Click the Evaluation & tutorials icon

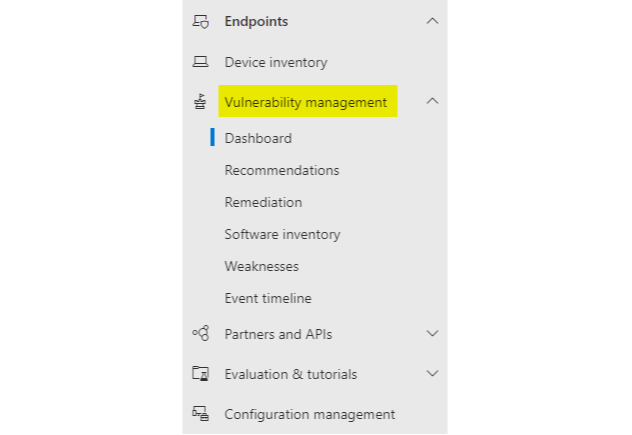pyautogui.click(x=200, y=373)
